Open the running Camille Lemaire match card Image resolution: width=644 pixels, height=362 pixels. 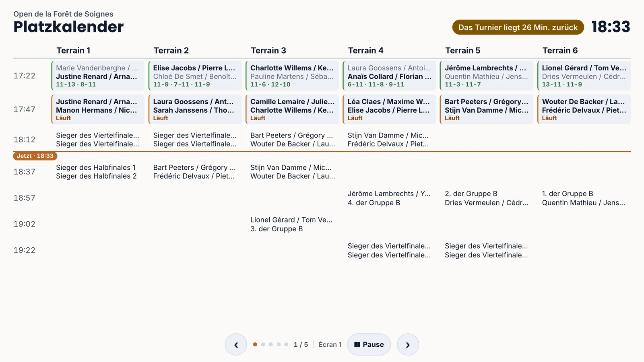pyautogui.click(x=292, y=109)
